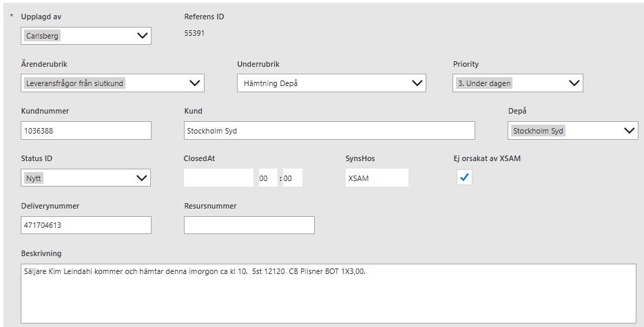Expand the Underrubrik dropdown showing Hämtning Depå
Screen dimensions: 644x327
tap(331, 83)
